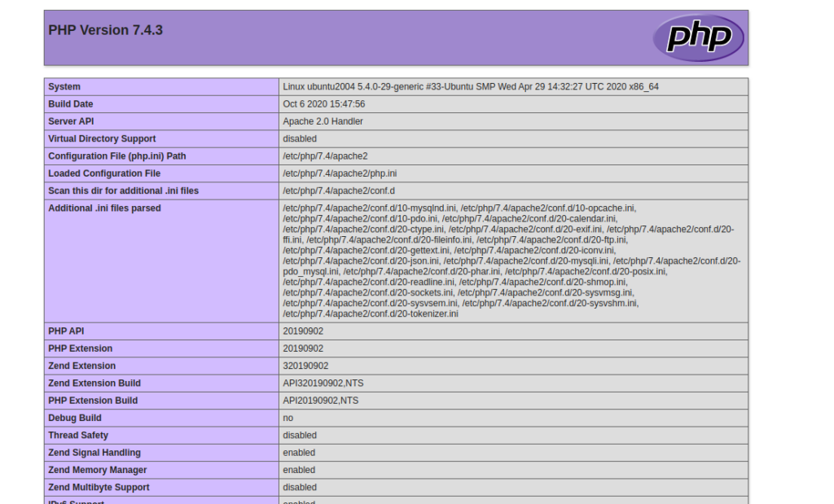This screenshot has height=504, width=834.
Task: Select Thread Safety's 'disabled' value
Action: click(300, 436)
